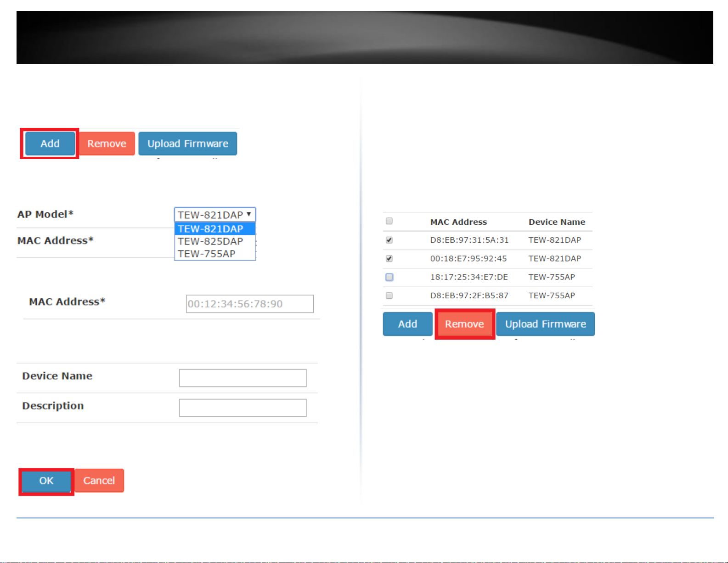
Task: Check the checkbox for 18:17:25:34:E7:DE
Action: pos(389,277)
